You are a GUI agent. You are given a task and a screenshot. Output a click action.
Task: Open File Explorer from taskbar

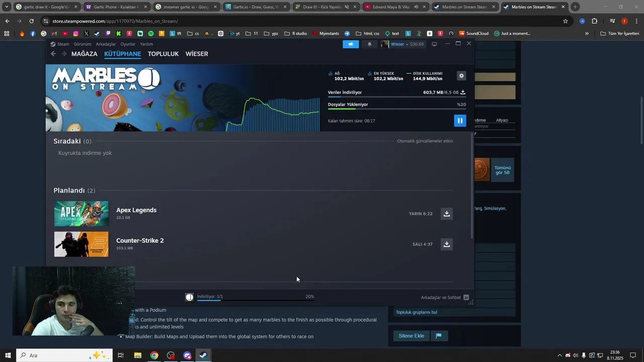click(x=137, y=355)
